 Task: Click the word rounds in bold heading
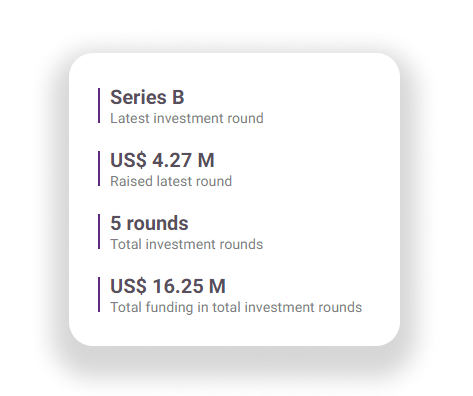(157, 223)
